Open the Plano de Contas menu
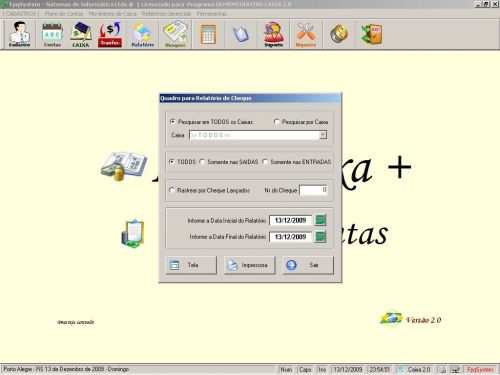This screenshot has height=375, width=500. tap(64, 14)
